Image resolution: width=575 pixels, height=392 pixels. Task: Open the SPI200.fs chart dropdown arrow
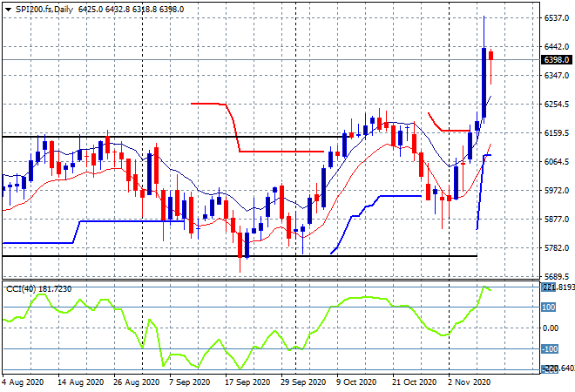(8, 10)
